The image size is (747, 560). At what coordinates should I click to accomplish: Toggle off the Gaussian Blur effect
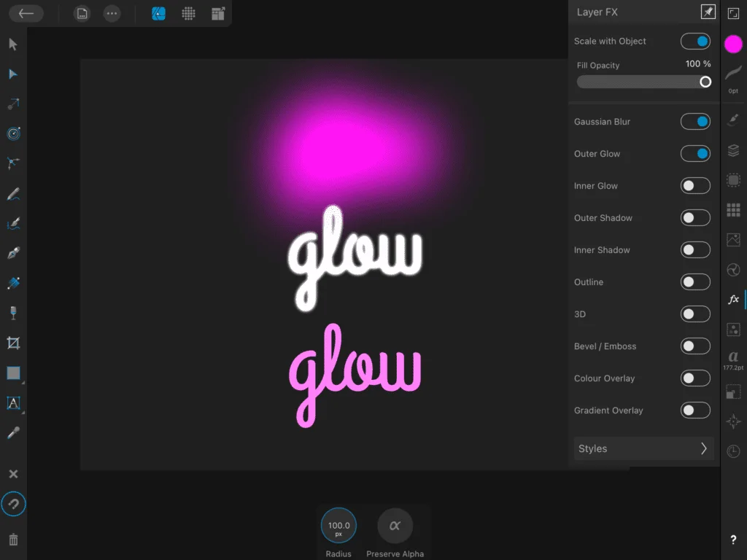coord(694,121)
